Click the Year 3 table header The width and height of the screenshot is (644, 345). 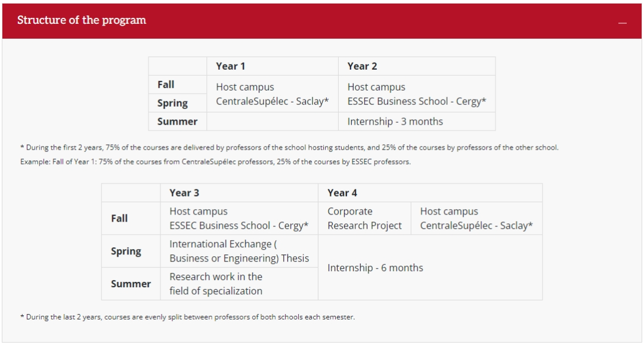(184, 193)
